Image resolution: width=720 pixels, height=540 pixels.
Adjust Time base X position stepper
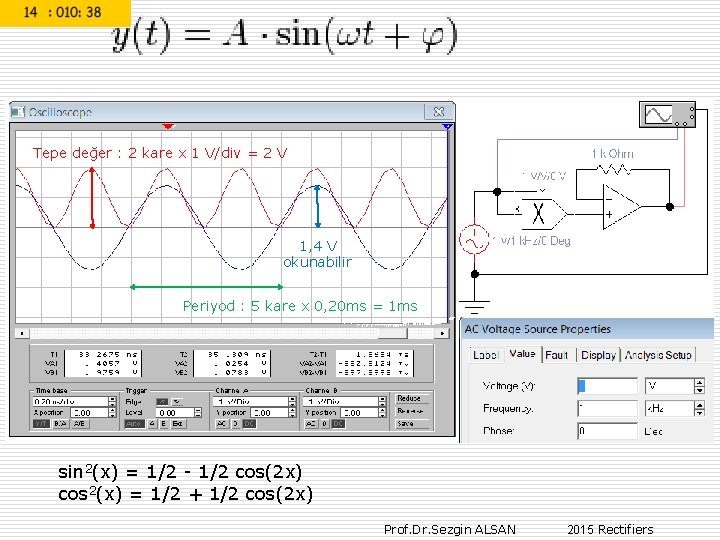[112, 413]
